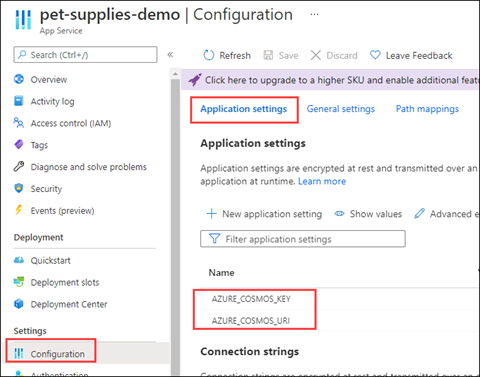Click the sidebar scrollbar up arrow
The image size is (480, 377).
tap(175, 74)
